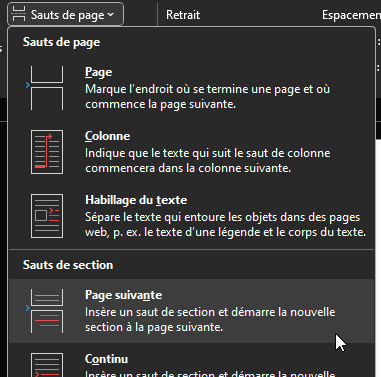
Task: Open the Sauts de page dropdown button
Action: [65, 15]
